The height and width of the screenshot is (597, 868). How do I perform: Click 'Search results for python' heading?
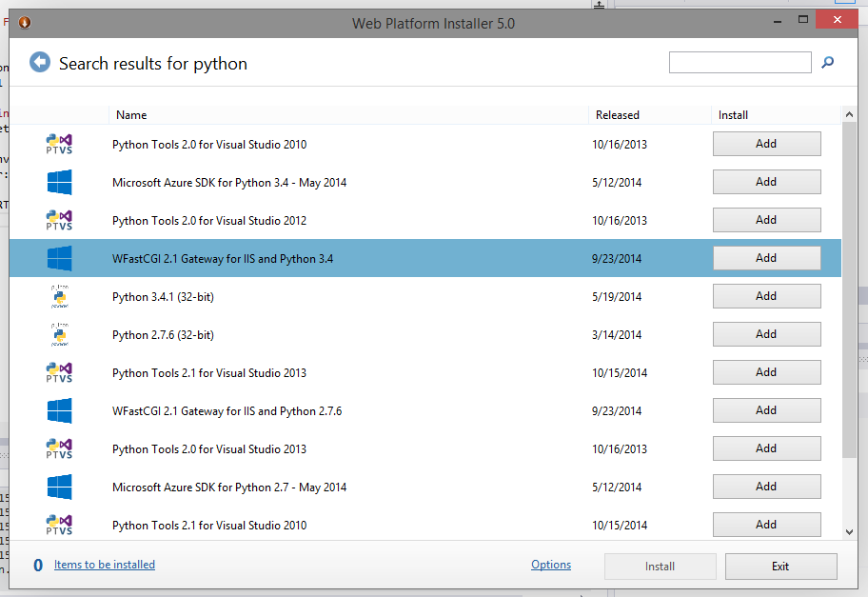pyautogui.click(x=153, y=64)
